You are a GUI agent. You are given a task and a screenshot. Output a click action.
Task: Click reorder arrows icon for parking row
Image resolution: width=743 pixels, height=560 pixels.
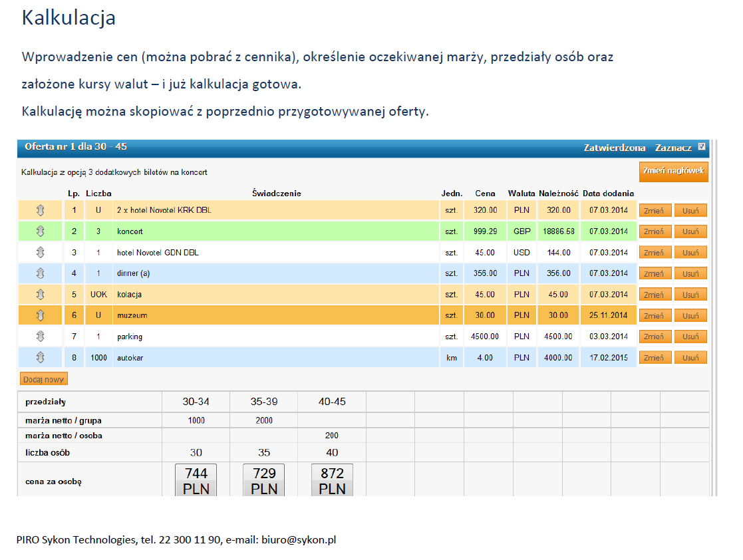point(41,337)
